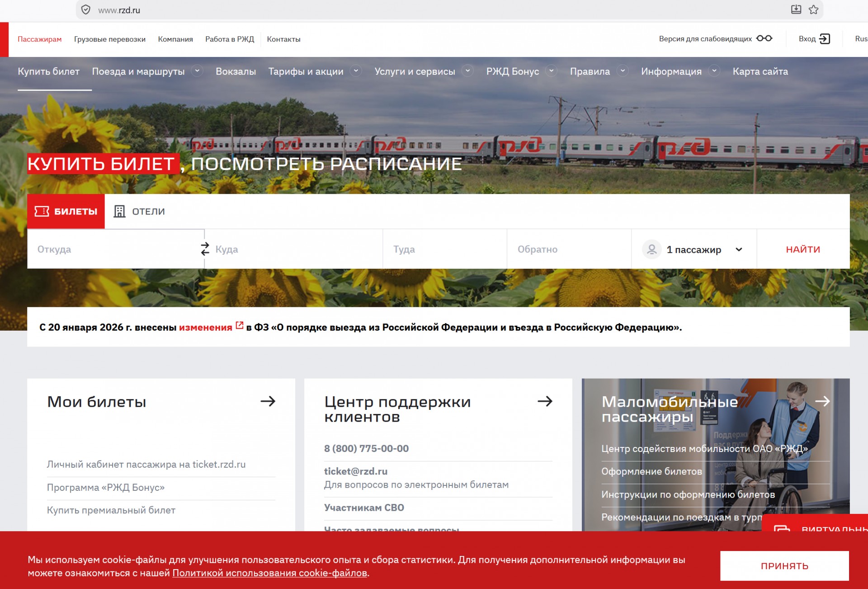Go to the Компания section
The height and width of the screenshot is (589, 868).
point(175,39)
